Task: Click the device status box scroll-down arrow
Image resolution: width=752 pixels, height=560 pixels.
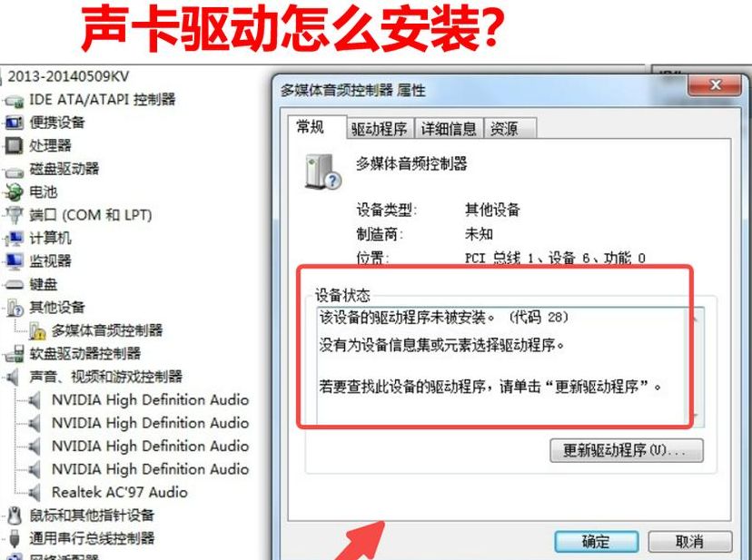Action: [x=696, y=417]
